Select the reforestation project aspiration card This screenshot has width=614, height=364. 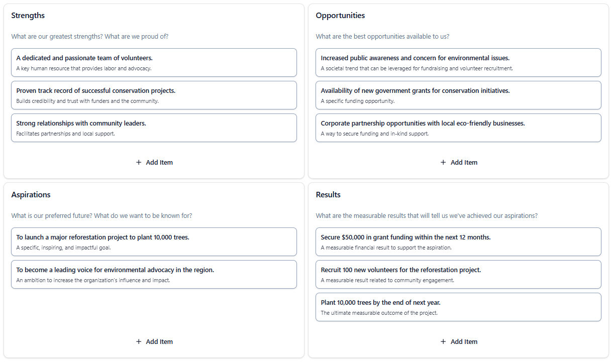point(154,242)
